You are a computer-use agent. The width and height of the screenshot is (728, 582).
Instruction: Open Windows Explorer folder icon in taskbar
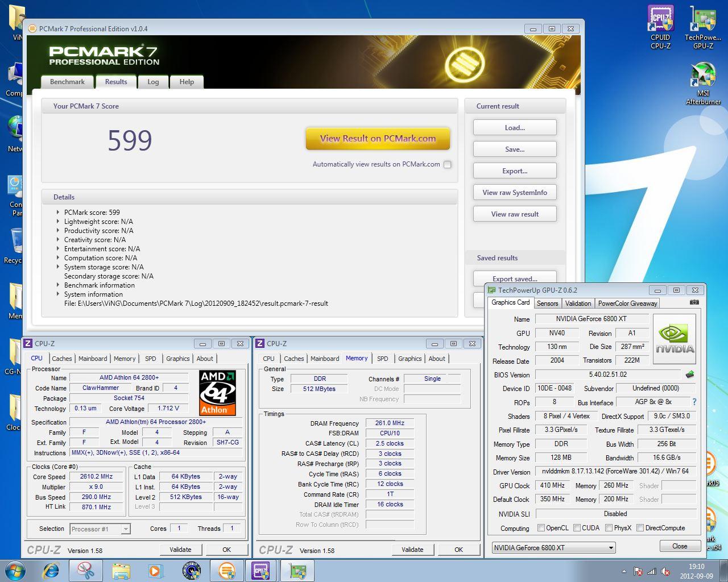coord(121,571)
